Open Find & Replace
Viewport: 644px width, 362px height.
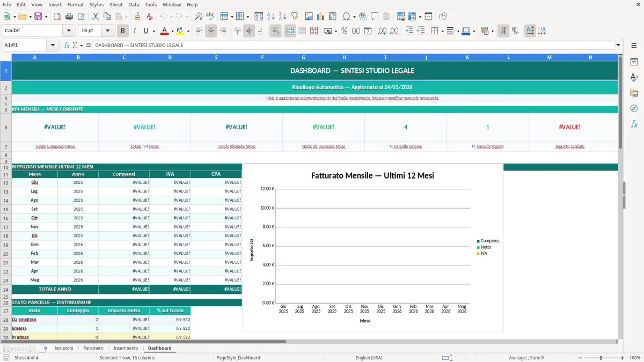pos(199,17)
